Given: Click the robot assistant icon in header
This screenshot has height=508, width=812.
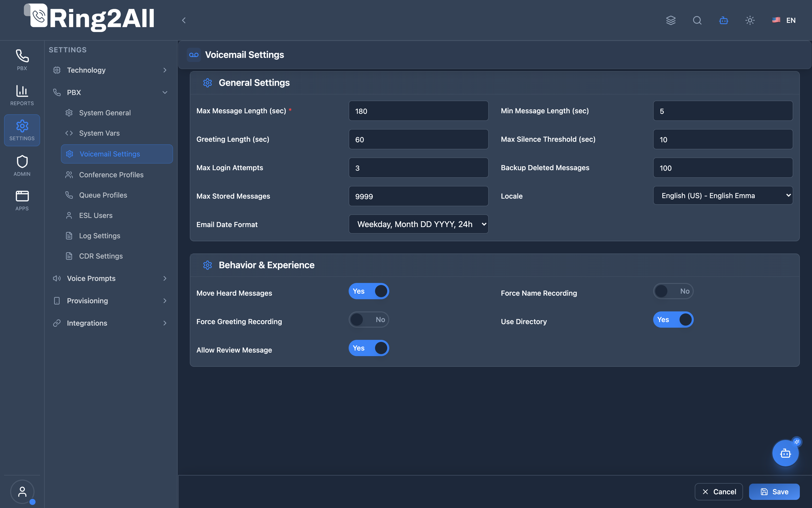Looking at the screenshot, I should pyautogui.click(x=724, y=21).
